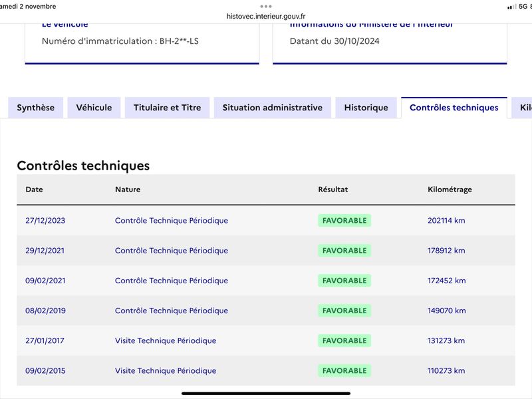Click the histovec.interieur.gouv.fr address bar
Screen dimensions: 532x399
coord(266,16)
